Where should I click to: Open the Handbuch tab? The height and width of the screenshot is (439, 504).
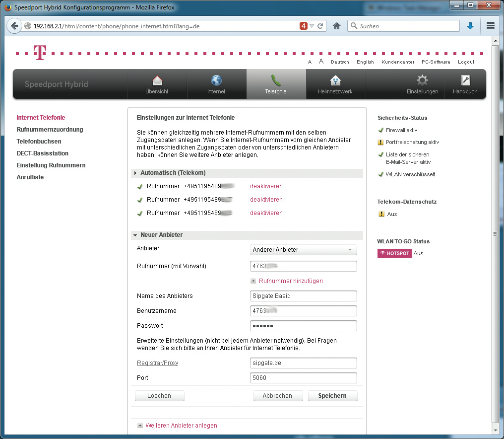[465, 84]
